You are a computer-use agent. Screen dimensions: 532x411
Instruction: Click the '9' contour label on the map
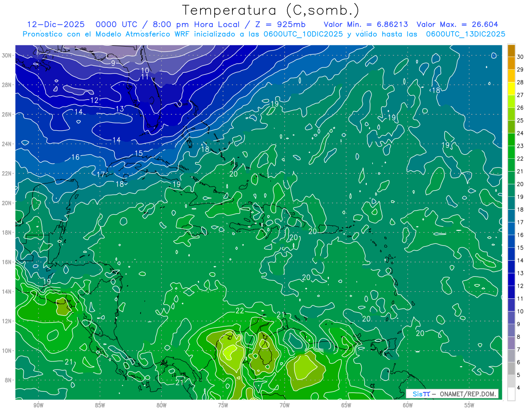point(113,63)
